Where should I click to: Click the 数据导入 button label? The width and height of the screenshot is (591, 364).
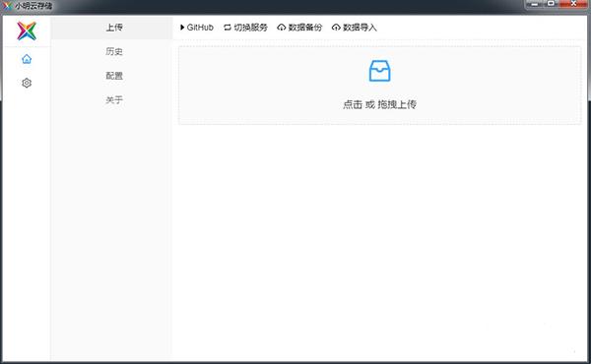[x=360, y=28]
